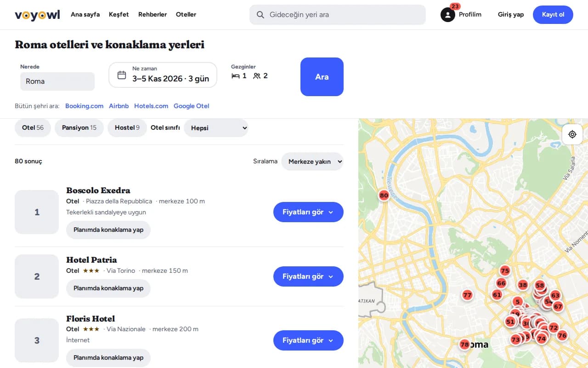
Task: Select map marker number 80
Action: 384,195
